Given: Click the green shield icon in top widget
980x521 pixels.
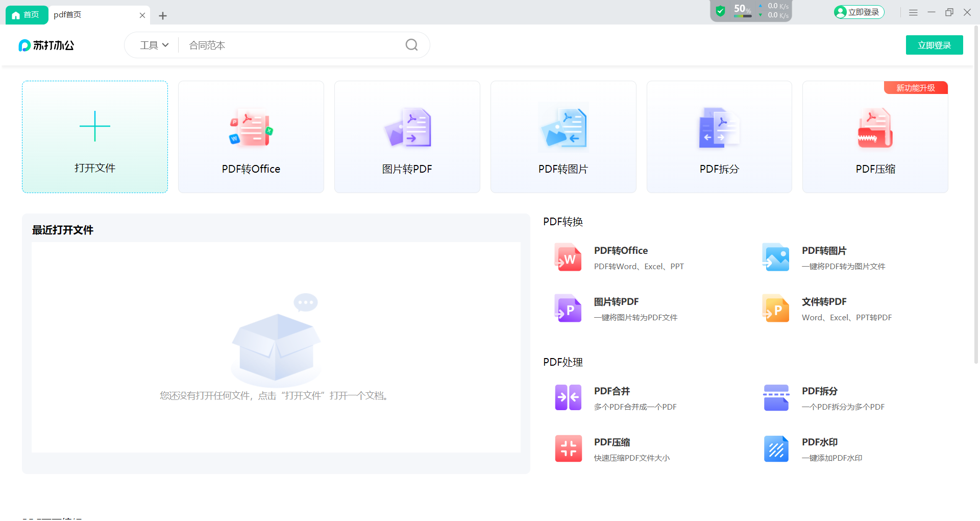Looking at the screenshot, I should pyautogui.click(x=720, y=11).
